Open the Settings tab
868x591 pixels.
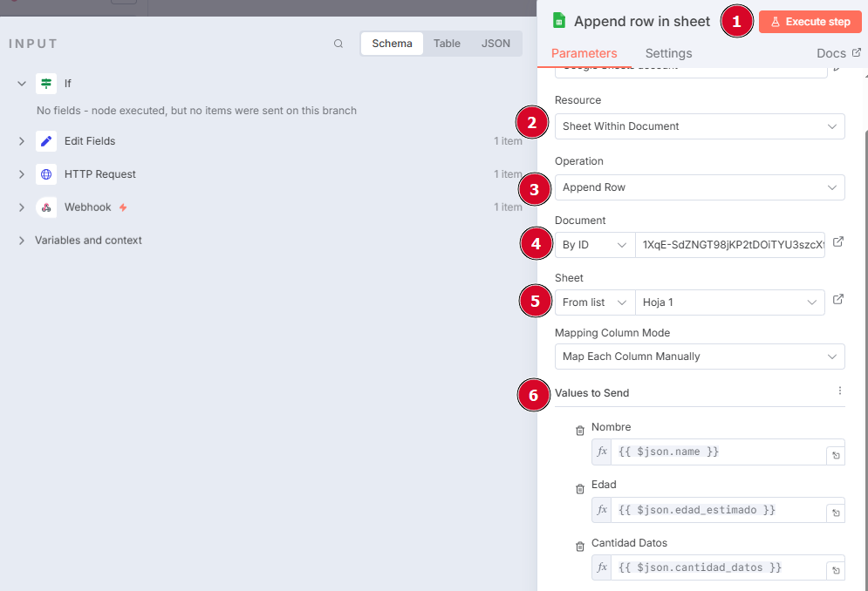click(668, 54)
